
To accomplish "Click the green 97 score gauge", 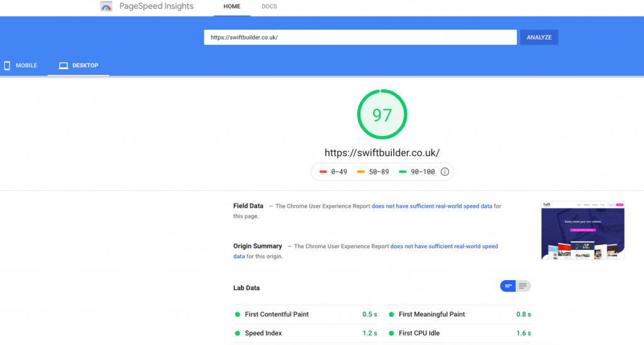I will [382, 115].
